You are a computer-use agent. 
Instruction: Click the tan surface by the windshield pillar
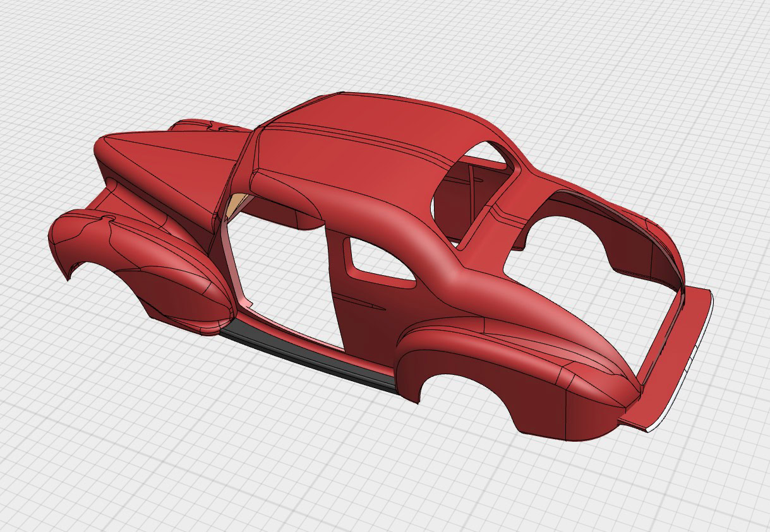tap(235, 203)
